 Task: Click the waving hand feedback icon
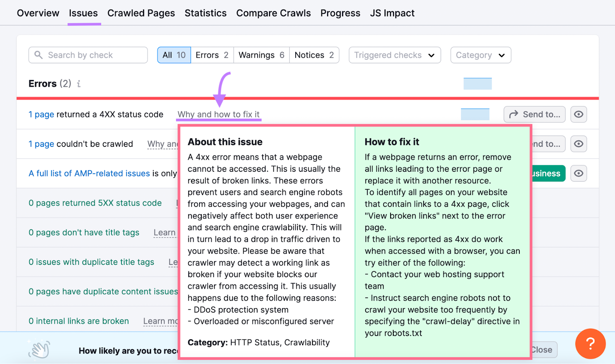39,350
